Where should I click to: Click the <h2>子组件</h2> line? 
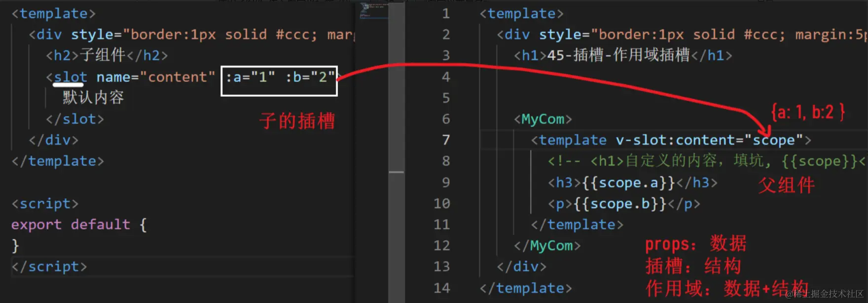tap(107, 55)
